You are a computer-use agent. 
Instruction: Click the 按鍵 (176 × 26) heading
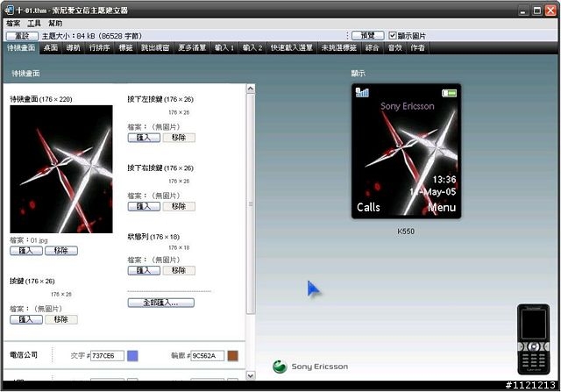32,281
